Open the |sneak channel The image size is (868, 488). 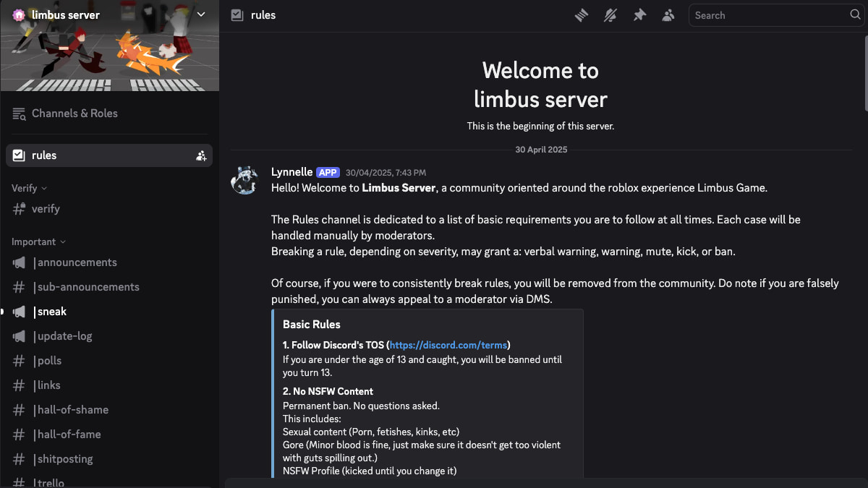pyautogui.click(x=109, y=312)
